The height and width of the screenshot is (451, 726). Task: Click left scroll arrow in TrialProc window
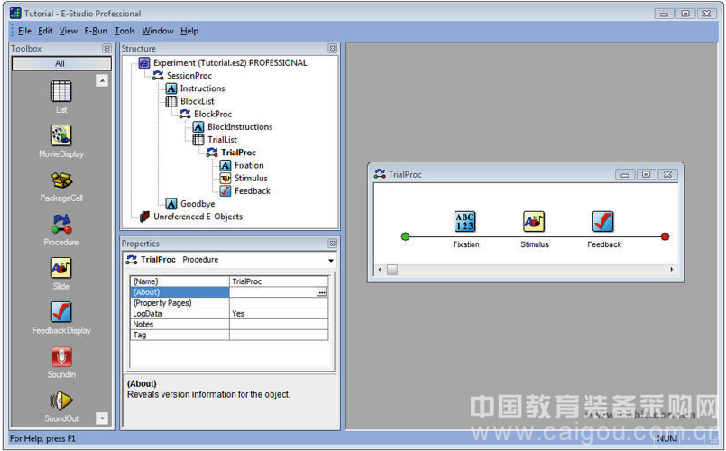[380, 269]
